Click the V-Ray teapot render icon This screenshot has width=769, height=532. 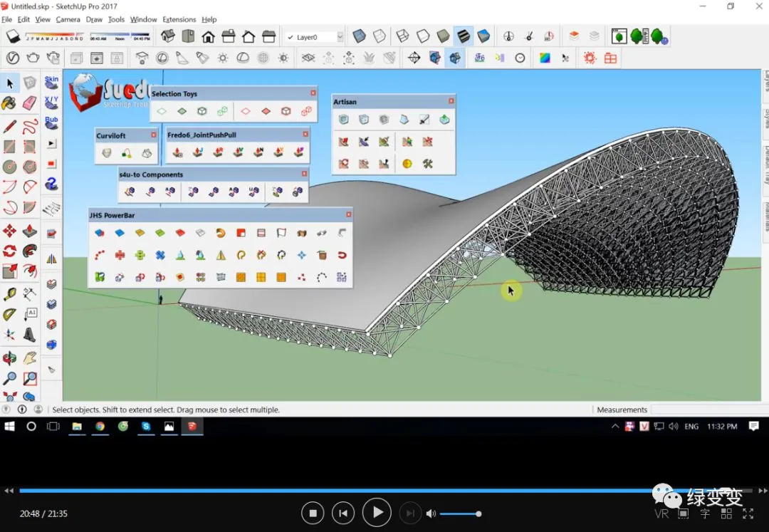click(x=32, y=58)
